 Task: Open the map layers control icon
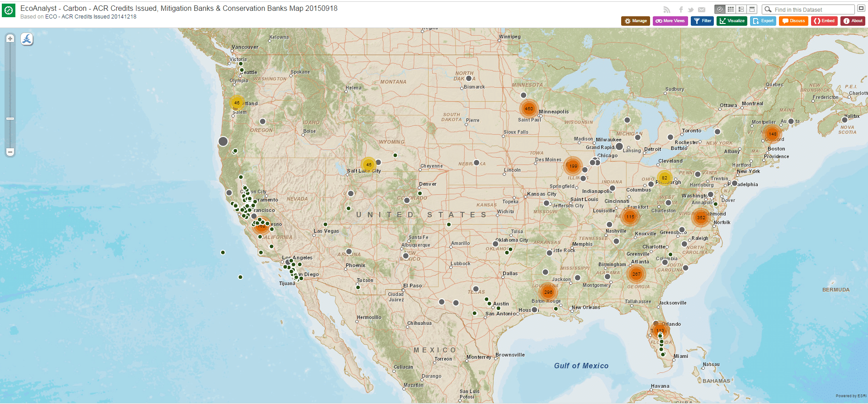(x=27, y=39)
